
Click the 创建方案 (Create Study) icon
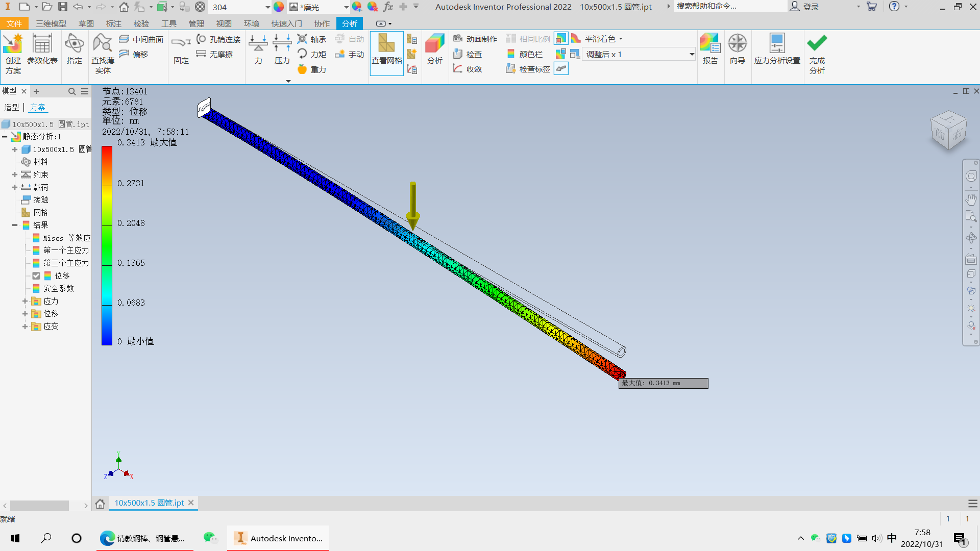pos(13,54)
